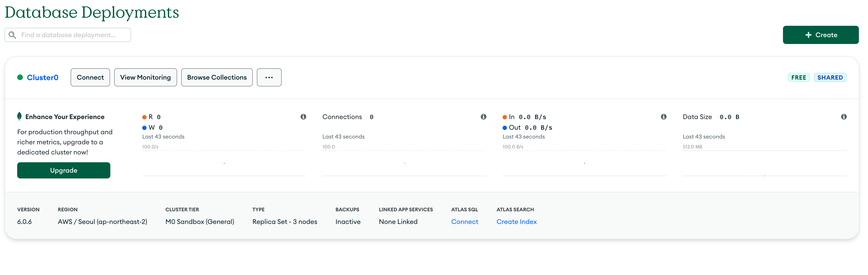Click the green leaf icon by Enhance Your Experience
Viewport: 868px width, 275px height.
pyautogui.click(x=19, y=117)
